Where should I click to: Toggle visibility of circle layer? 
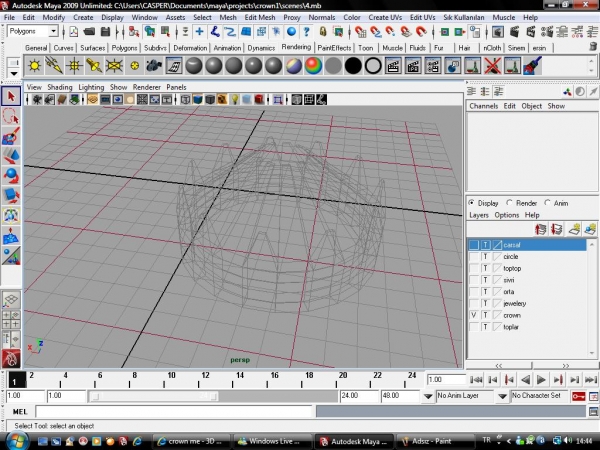tap(474, 256)
